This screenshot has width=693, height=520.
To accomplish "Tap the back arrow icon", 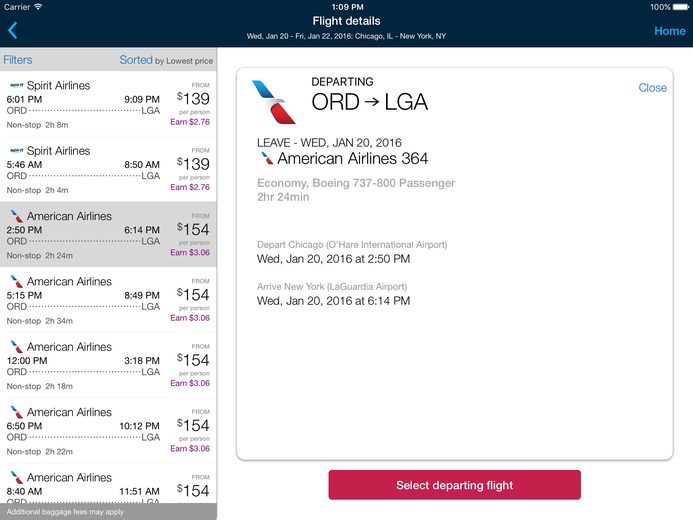I will [12, 30].
